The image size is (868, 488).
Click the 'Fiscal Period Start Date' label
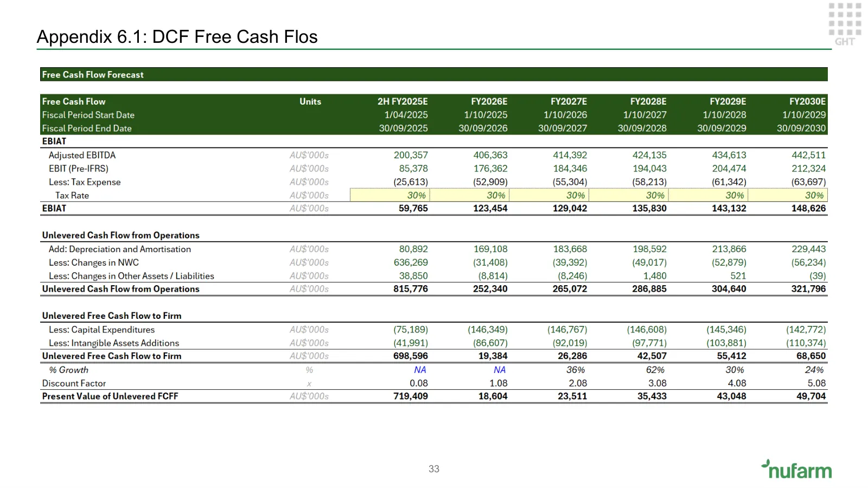tap(88, 115)
